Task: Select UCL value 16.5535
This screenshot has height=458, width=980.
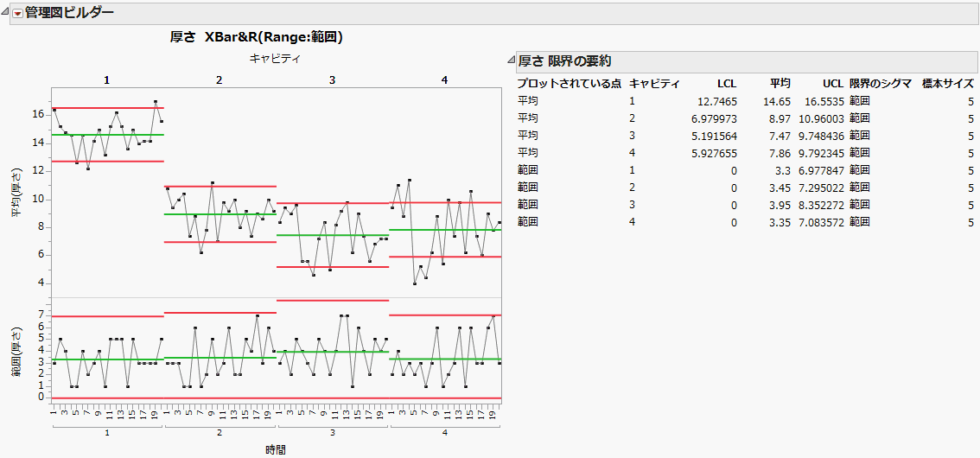Action: [825, 100]
